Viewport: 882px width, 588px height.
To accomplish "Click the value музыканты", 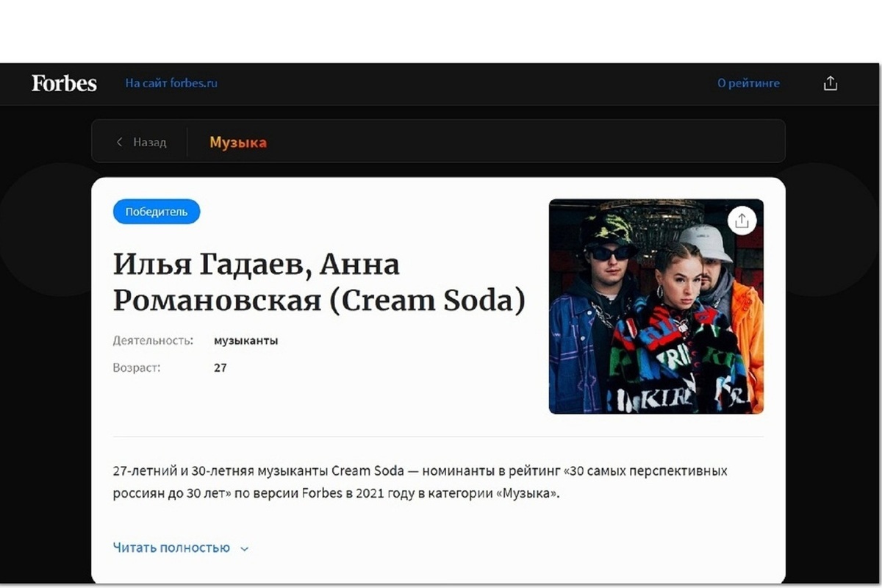I will (245, 340).
